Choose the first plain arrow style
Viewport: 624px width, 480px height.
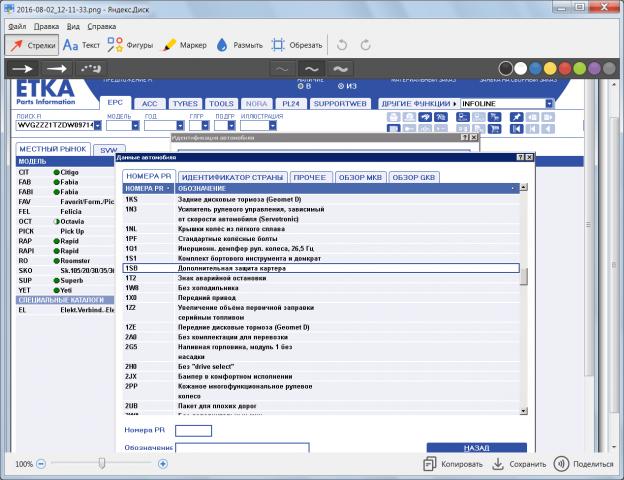pos(22,69)
